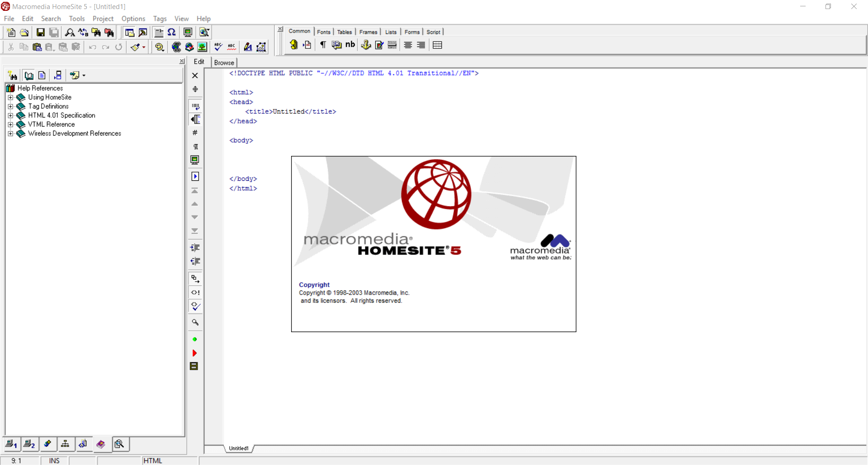The image size is (868, 465).
Task: Open Replace (A to B arrows icon)
Action: 83,33
